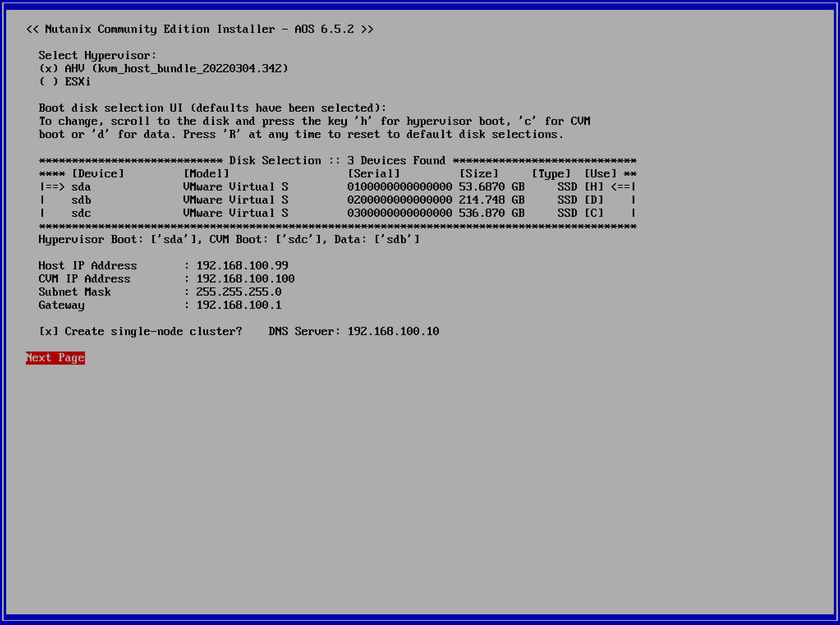
Task: Click the right row selection arrow
Action: pyautogui.click(x=623, y=187)
